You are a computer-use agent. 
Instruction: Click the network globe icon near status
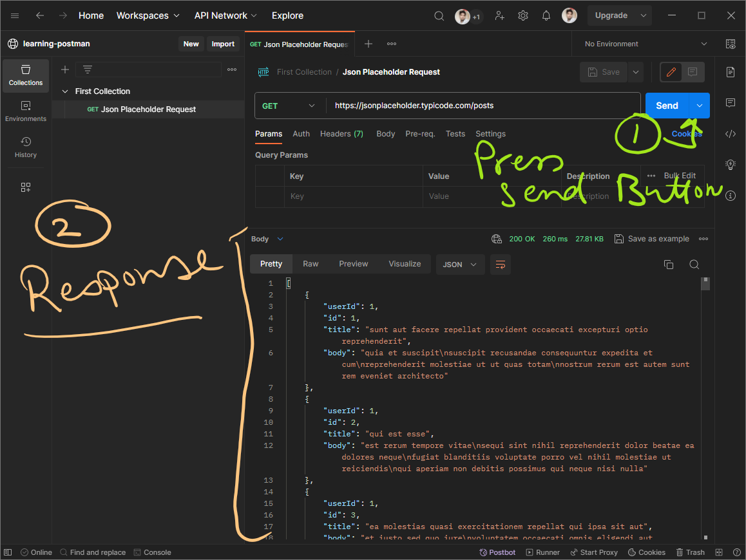coord(496,239)
